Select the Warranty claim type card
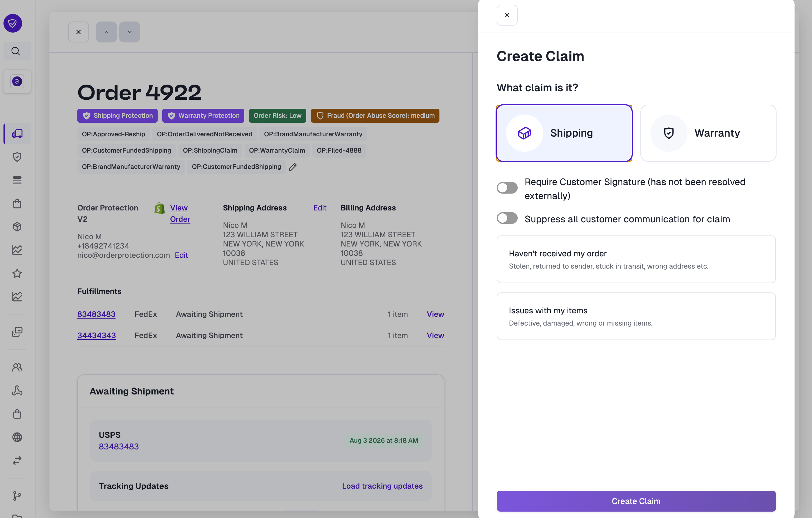The height and width of the screenshot is (518, 812). click(x=708, y=133)
